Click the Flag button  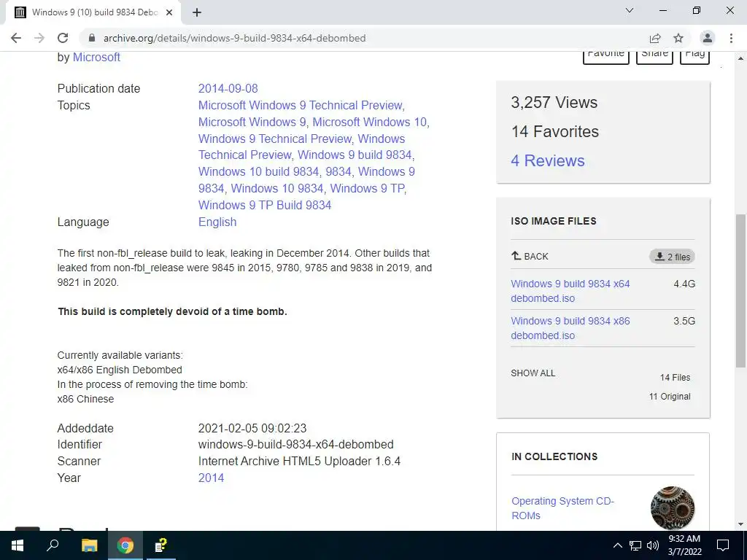pos(694,55)
